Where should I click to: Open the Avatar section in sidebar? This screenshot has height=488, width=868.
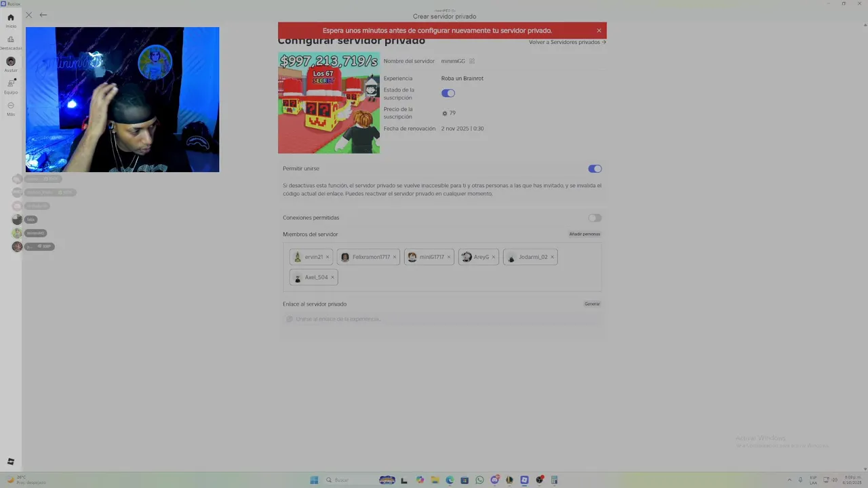[11, 64]
